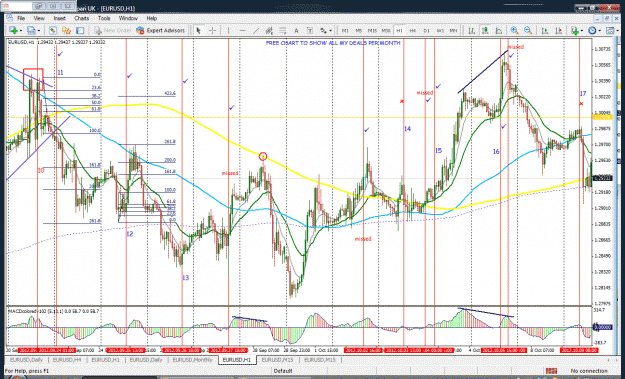Open the Charts menu

click(x=81, y=18)
